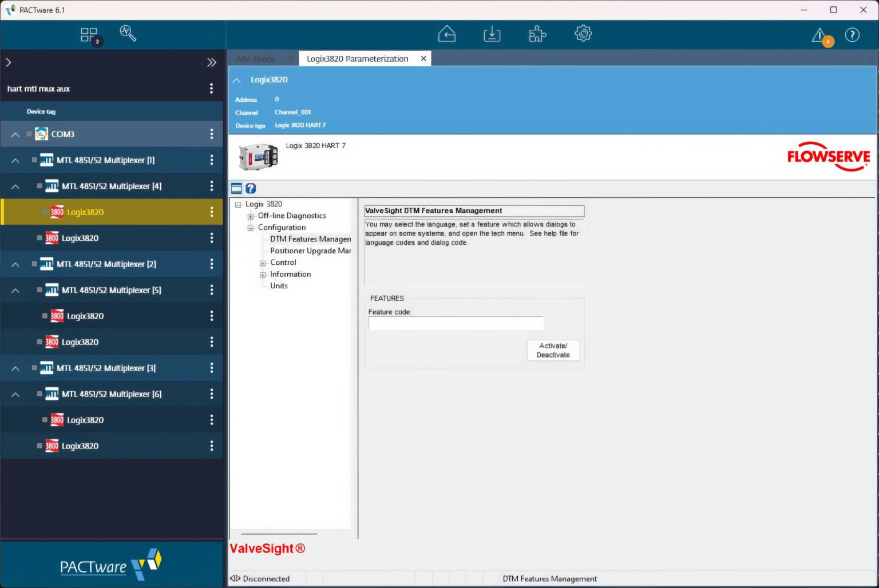Open the device diagnostics scan icon
The height and width of the screenshot is (588, 879).
[x=128, y=34]
